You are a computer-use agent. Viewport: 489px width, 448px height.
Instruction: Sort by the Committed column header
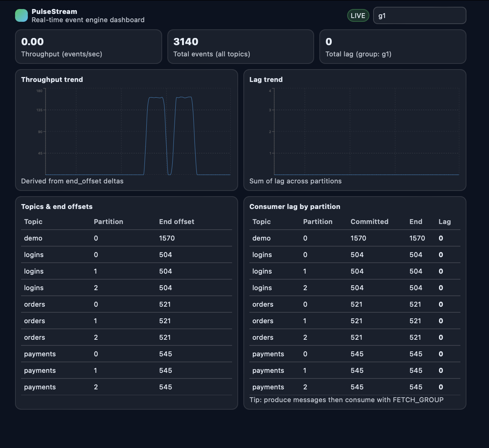[369, 222]
